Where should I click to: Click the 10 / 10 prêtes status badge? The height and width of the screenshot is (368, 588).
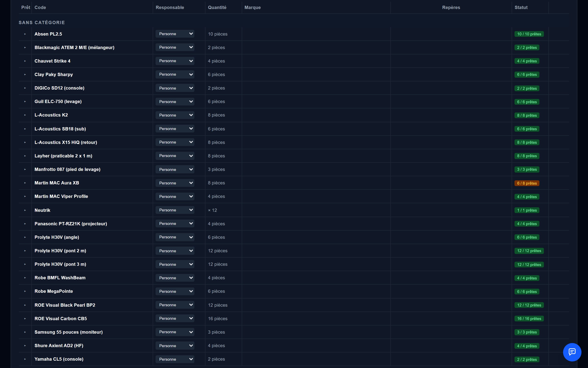click(x=529, y=34)
